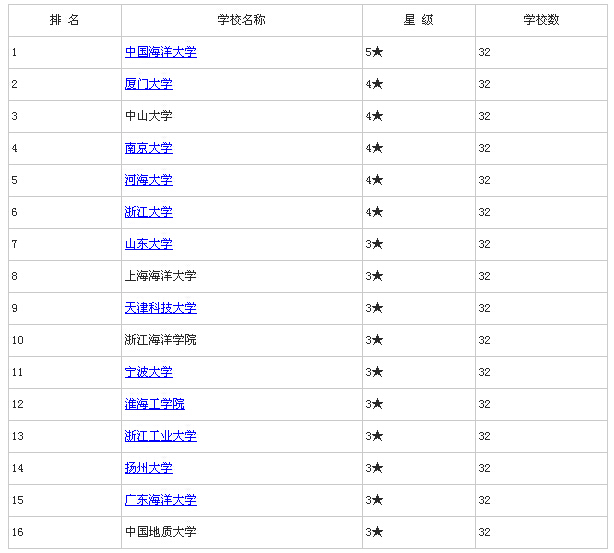Click the 排名 column header
The width and height of the screenshot is (614, 553).
(65, 20)
